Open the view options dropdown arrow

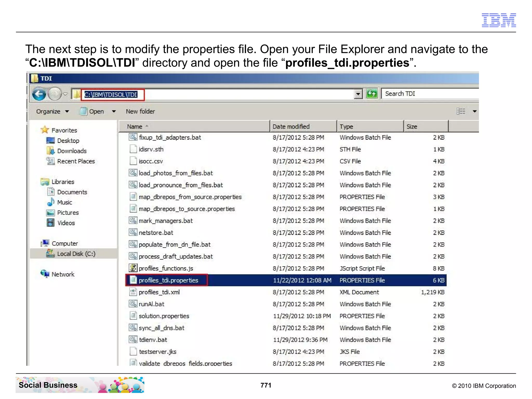pyautogui.click(x=475, y=111)
